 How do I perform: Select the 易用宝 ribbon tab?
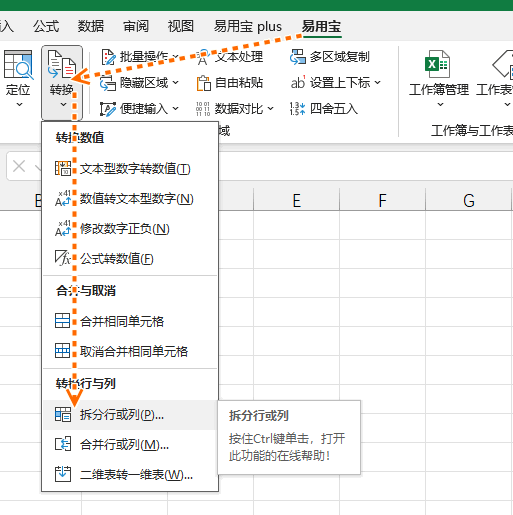[321, 26]
